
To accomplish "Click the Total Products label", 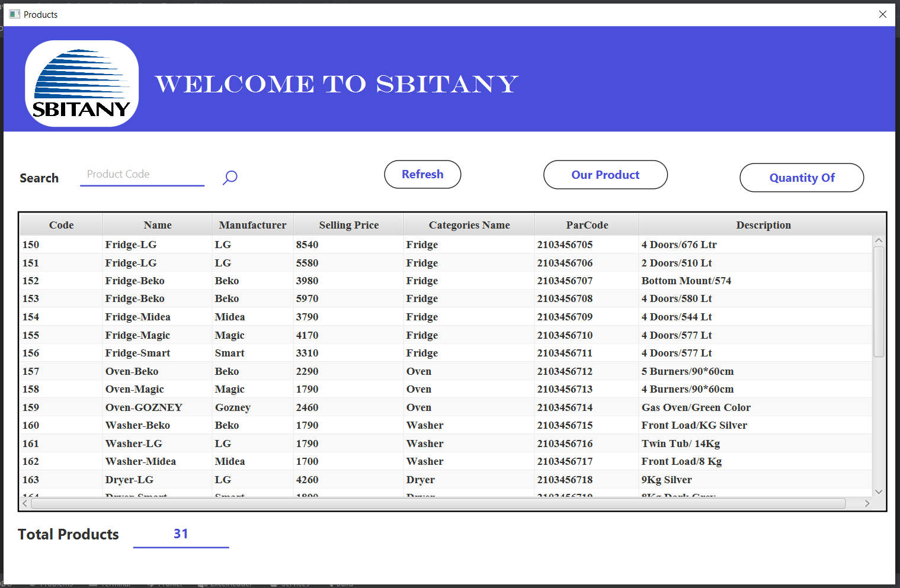I will click(x=68, y=534).
